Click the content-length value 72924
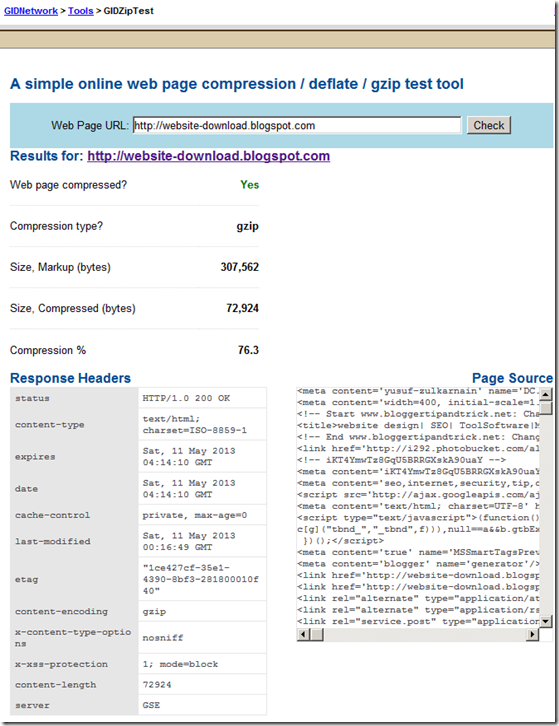This screenshot has width=559, height=726. click(x=202, y=684)
